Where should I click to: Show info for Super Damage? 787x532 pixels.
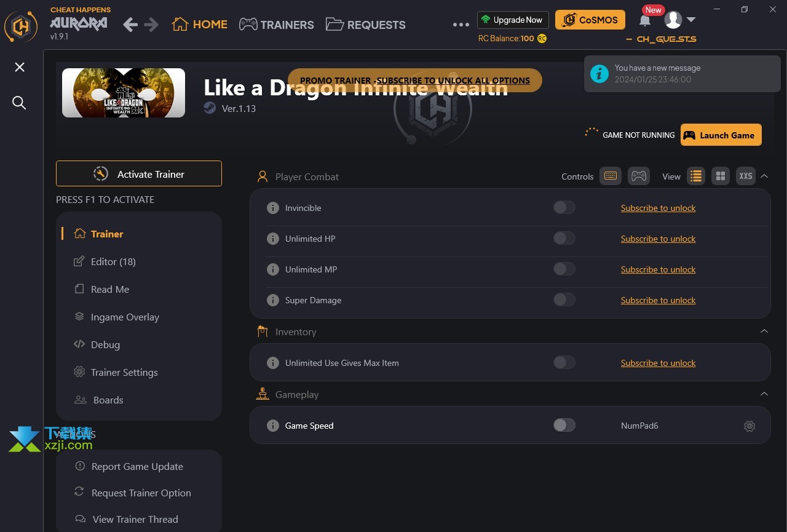[x=273, y=300]
